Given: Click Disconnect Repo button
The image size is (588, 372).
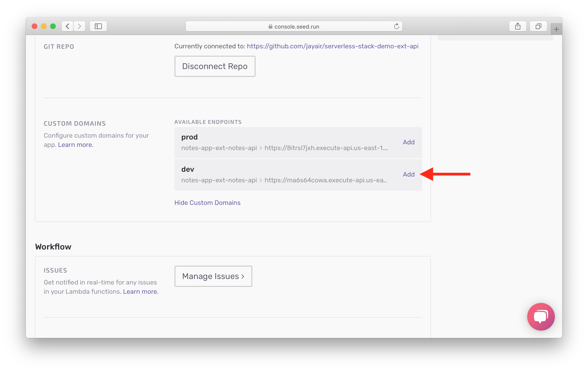Looking at the screenshot, I should (x=215, y=67).
